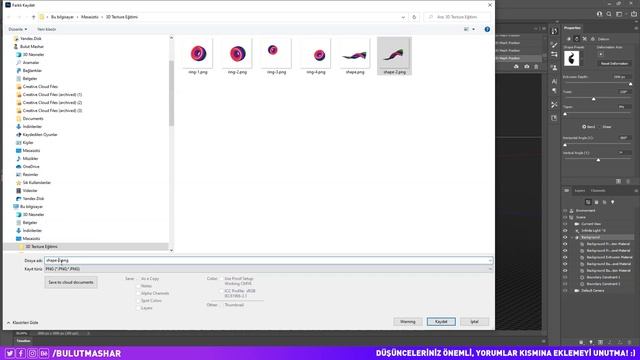
Task: Open the adjustments sliders icon in side strip
Action: coord(554,54)
